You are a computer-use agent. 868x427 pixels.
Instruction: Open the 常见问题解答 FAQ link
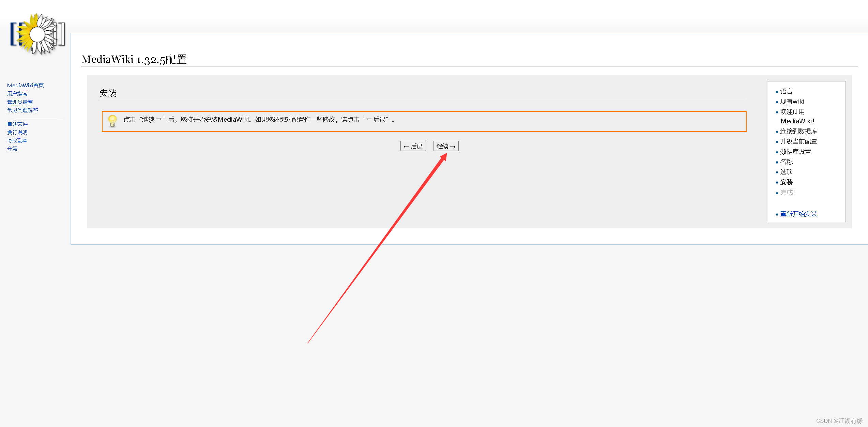coord(22,110)
